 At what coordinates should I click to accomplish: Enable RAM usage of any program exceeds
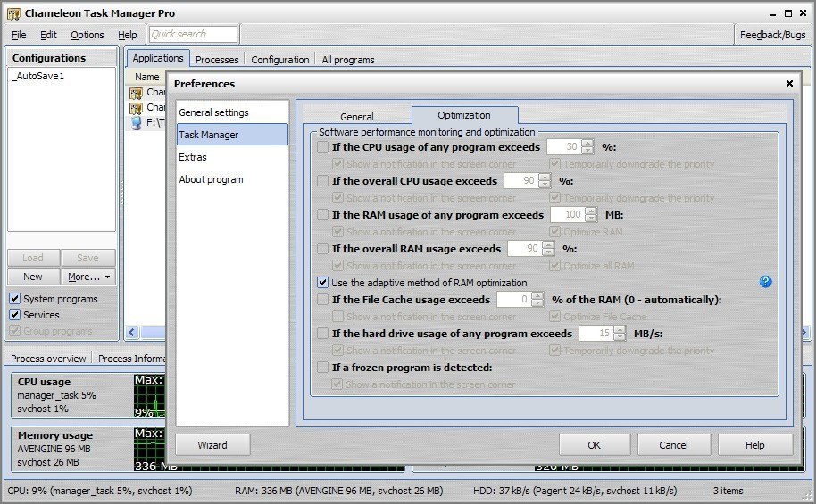tap(322, 215)
